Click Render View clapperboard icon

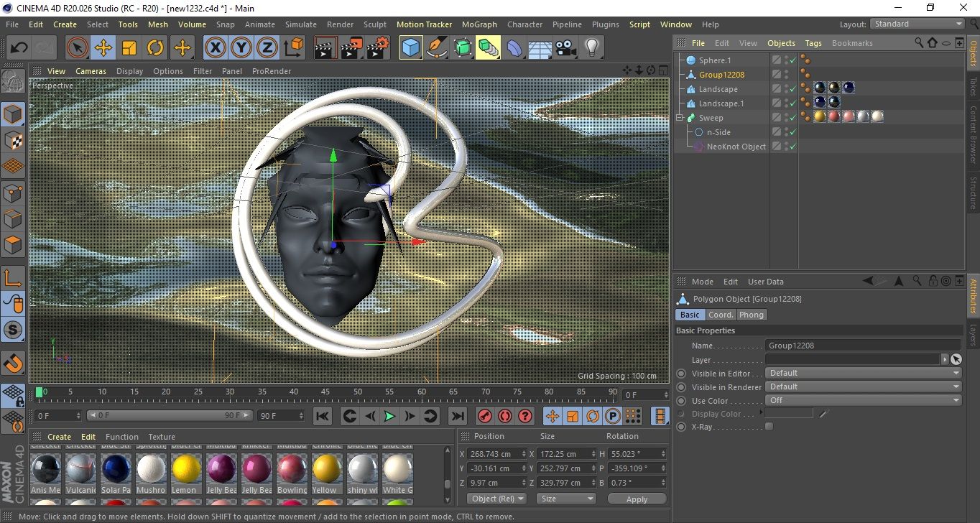(326, 48)
